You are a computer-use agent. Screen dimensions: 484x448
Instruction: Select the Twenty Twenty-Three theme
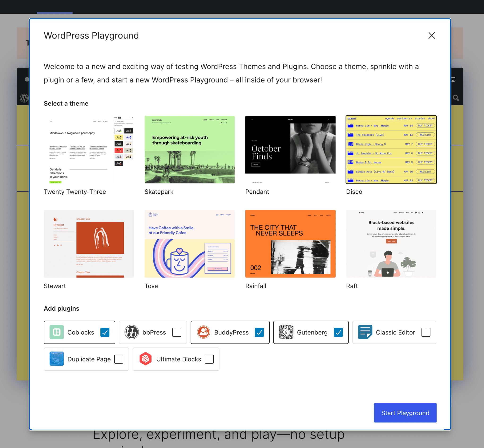pos(89,149)
